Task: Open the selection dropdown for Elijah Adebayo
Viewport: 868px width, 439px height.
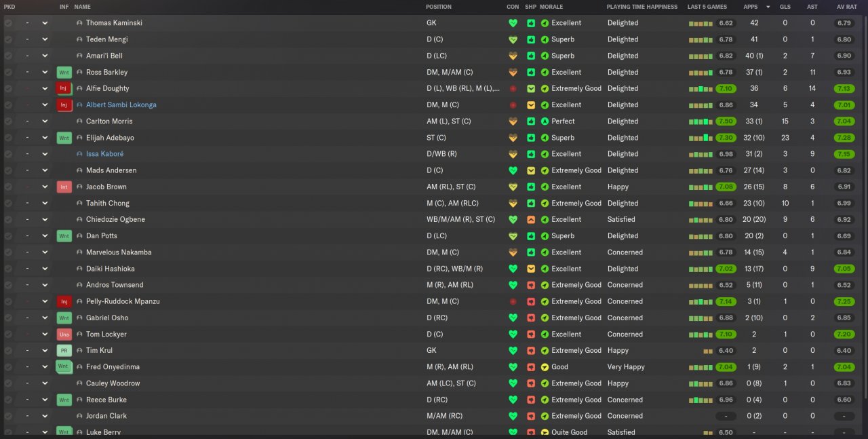Action: [45, 138]
